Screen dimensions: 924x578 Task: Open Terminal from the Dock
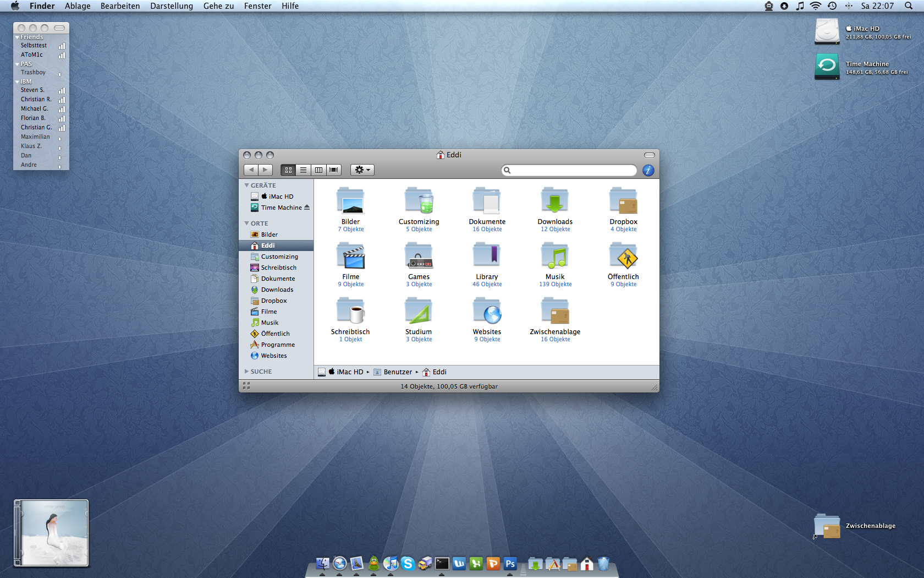click(x=442, y=563)
